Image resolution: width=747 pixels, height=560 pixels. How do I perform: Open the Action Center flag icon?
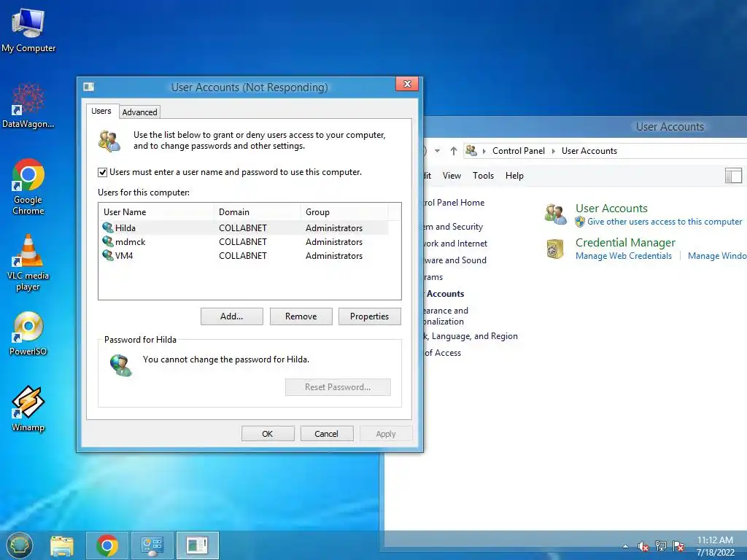coord(678,546)
